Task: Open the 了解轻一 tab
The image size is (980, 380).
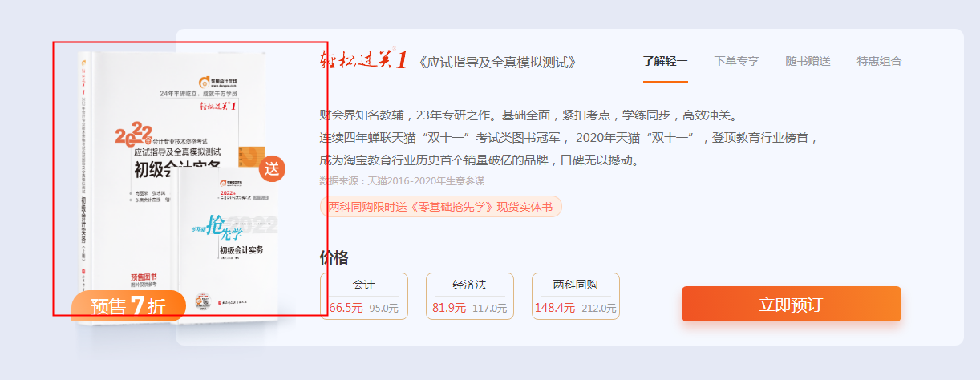Action: [x=665, y=61]
